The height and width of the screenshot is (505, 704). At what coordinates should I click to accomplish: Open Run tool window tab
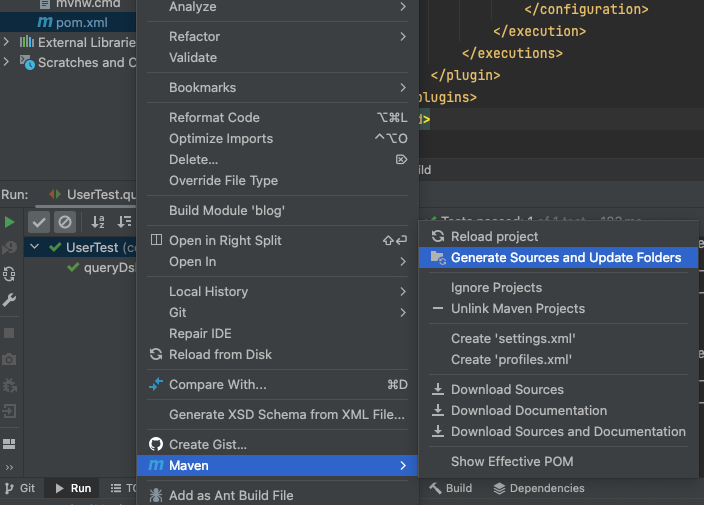pyautogui.click(x=73, y=488)
